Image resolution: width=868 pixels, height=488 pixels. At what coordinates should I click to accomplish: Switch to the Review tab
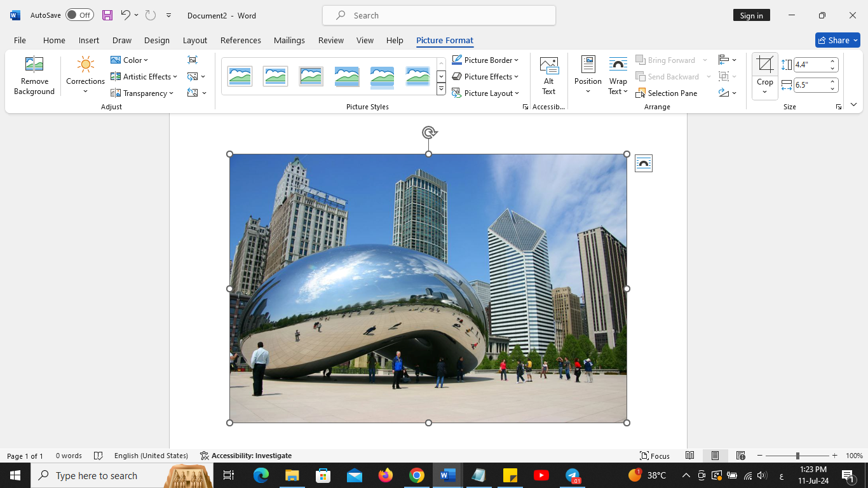[331, 40]
